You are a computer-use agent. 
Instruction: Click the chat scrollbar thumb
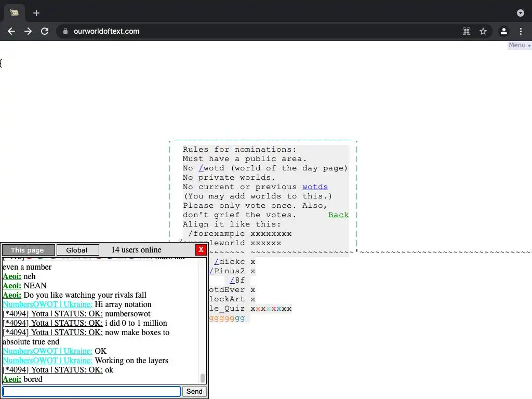(203, 378)
